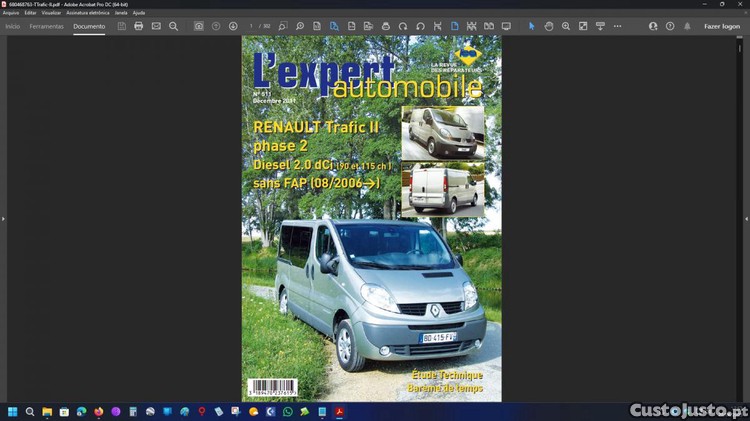Click the Fazer logon button
The width and height of the screenshot is (750, 421).
[721, 26]
